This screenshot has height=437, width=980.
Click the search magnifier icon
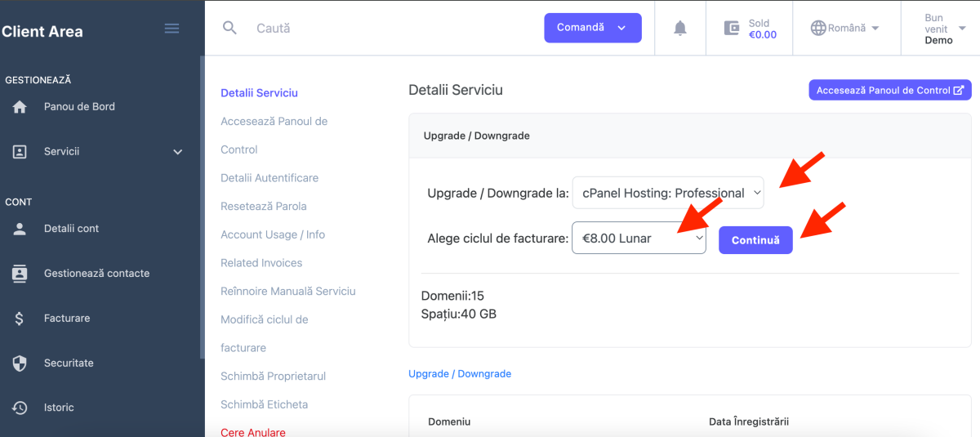tap(230, 28)
